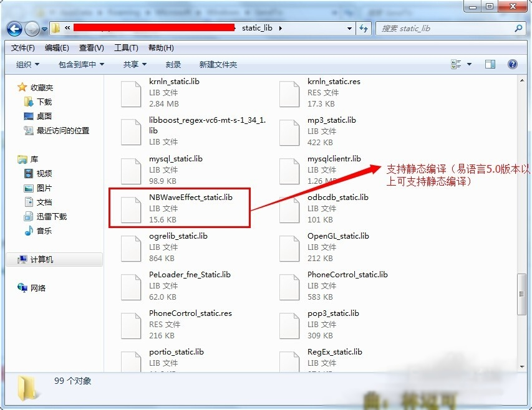Click 新建文件夹 button
The width and height of the screenshot is (532, 410).
(x=218, y=64)
